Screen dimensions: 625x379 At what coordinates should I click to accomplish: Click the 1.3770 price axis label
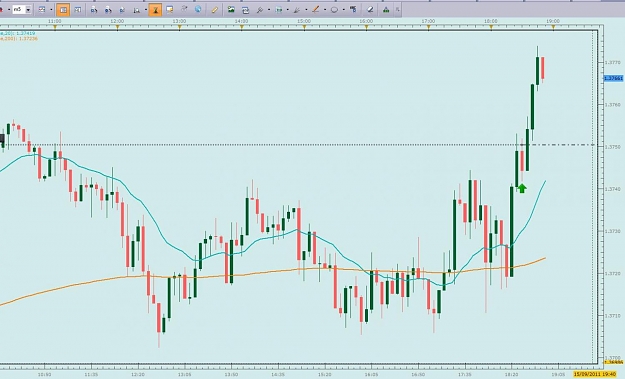[613, 63]
